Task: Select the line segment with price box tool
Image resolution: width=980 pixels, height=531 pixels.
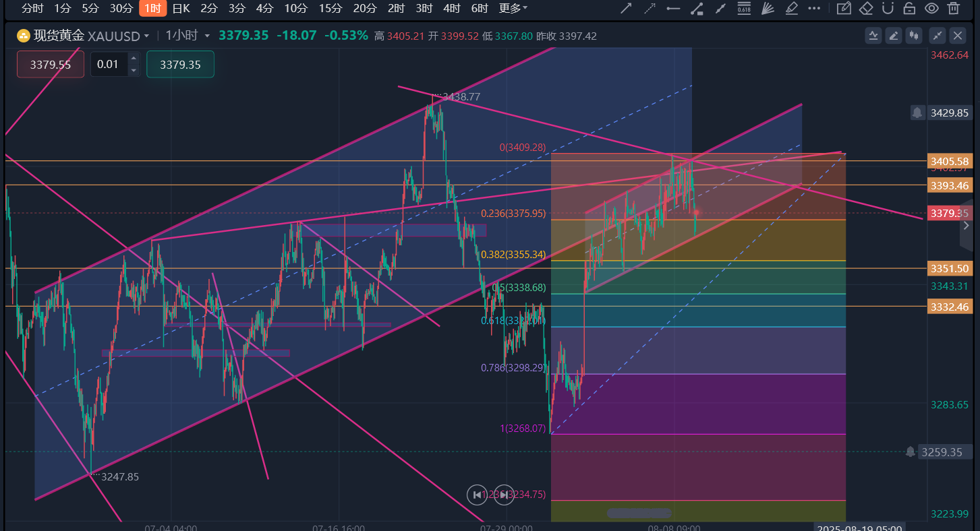Action: click(697, 9)
